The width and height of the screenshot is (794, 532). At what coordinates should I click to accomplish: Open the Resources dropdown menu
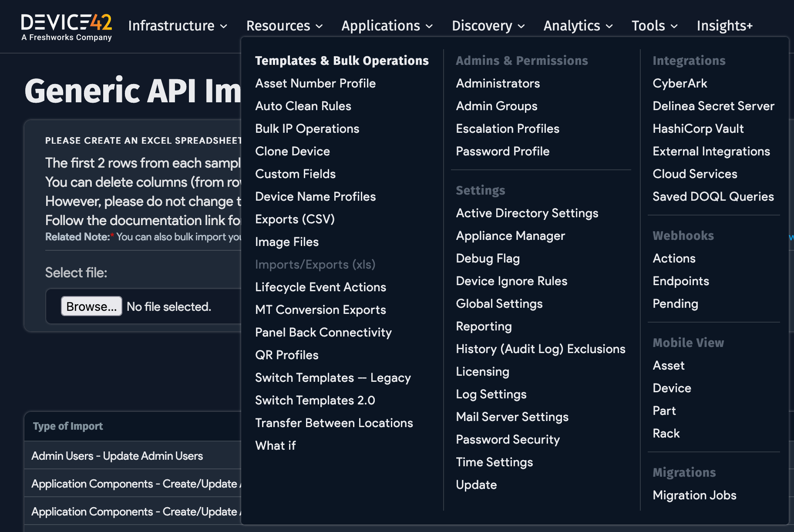pos(284,26)
